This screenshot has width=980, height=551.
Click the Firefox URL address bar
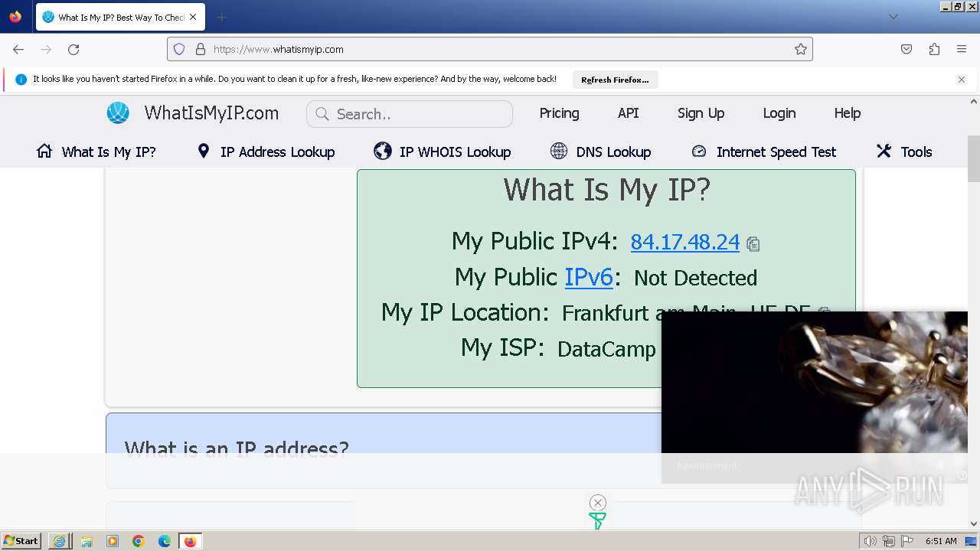point(490,49)
